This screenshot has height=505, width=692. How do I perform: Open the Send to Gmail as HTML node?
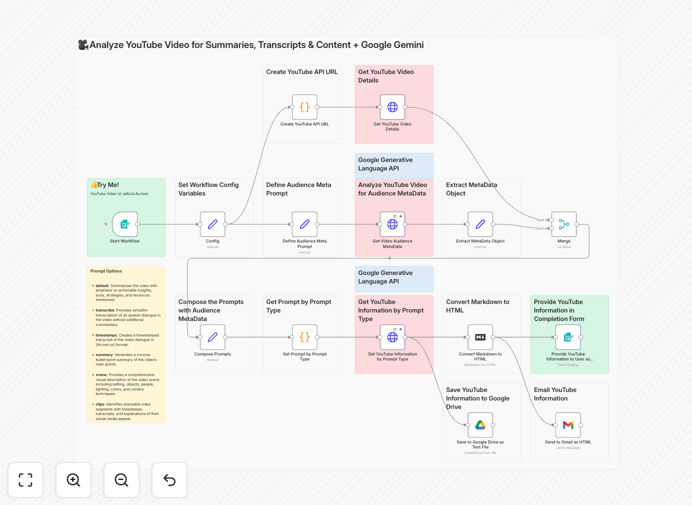(568, 425)
